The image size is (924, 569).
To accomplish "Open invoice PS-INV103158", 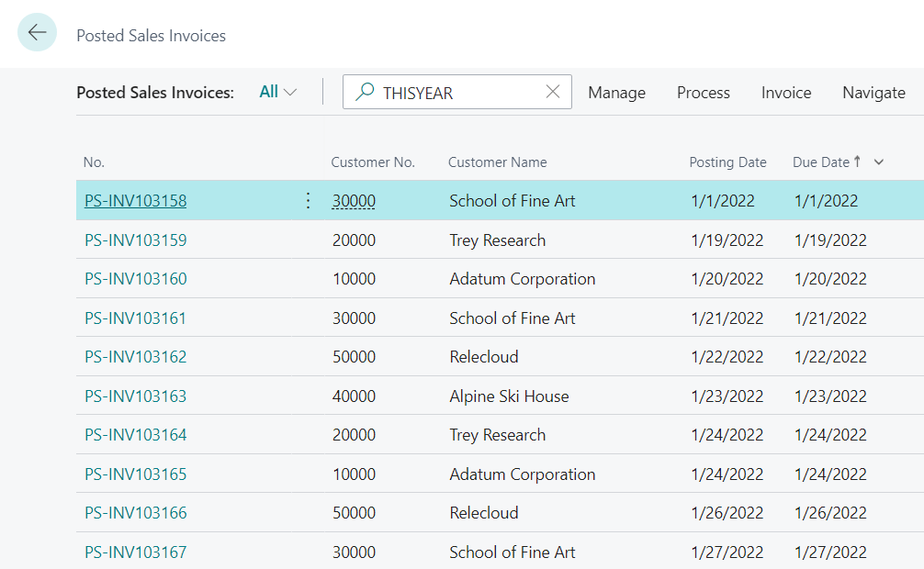I will click(135, 200).
